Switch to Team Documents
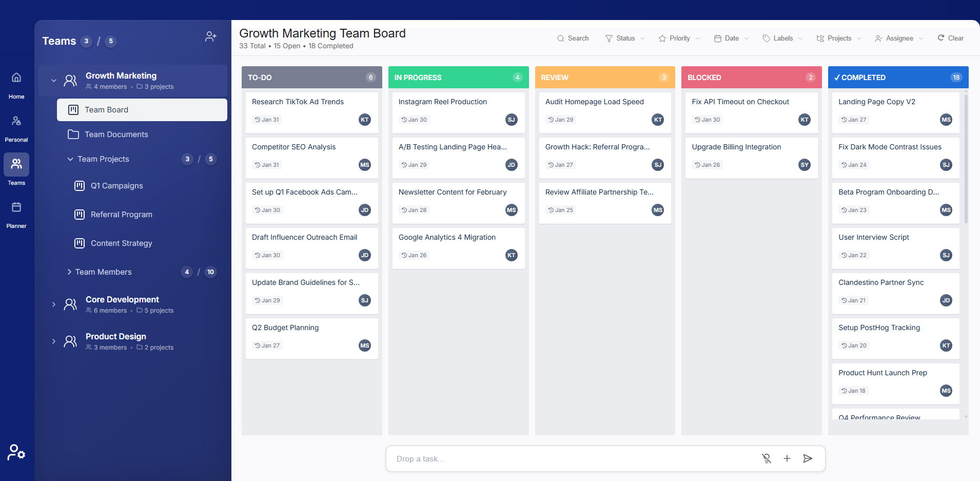The width and height of the screenshot is (980, 481). (116, 134)
